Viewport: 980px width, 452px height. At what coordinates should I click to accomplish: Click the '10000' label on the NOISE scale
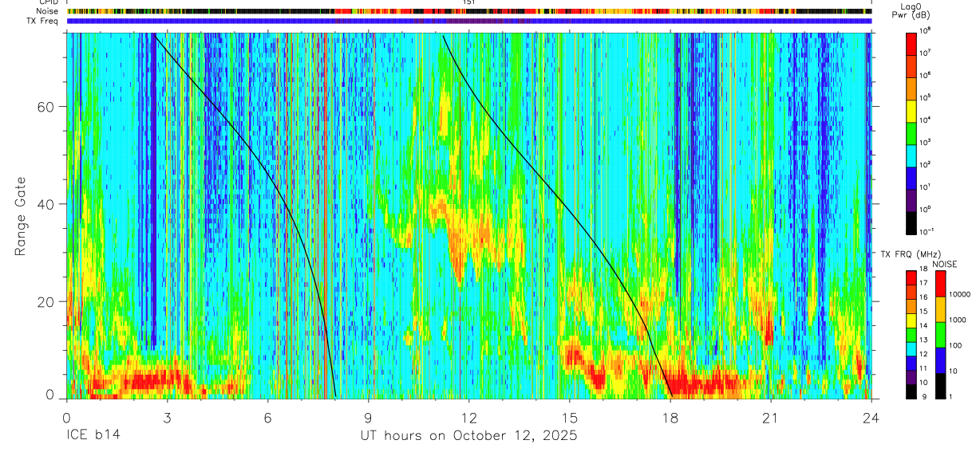pos(960,294)
